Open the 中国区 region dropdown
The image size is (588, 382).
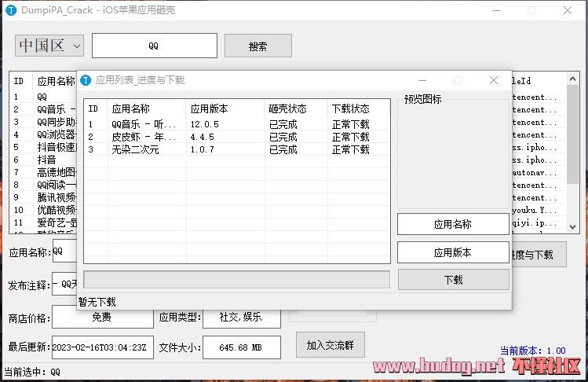pos(49,46)
